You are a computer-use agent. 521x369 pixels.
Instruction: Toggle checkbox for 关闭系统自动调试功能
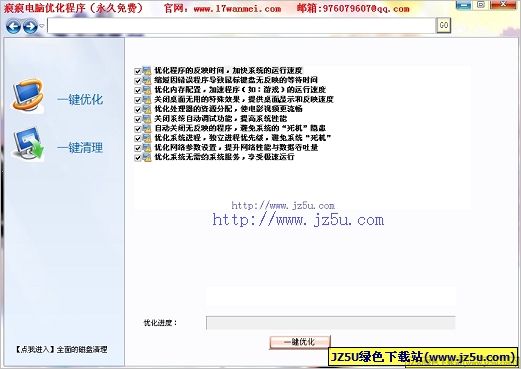tap(137, 119)
